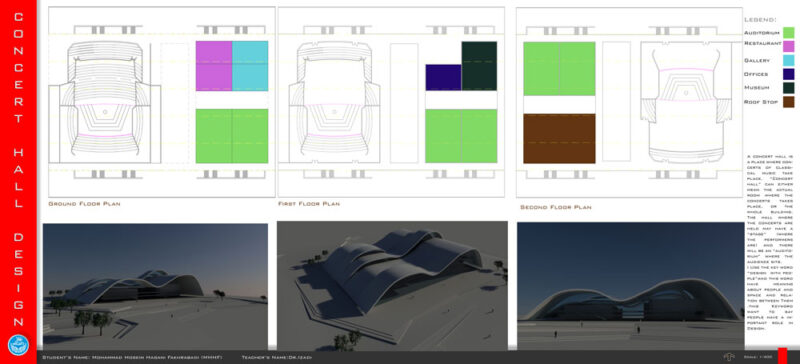Click the "Legend:" heading

(760, 20)
